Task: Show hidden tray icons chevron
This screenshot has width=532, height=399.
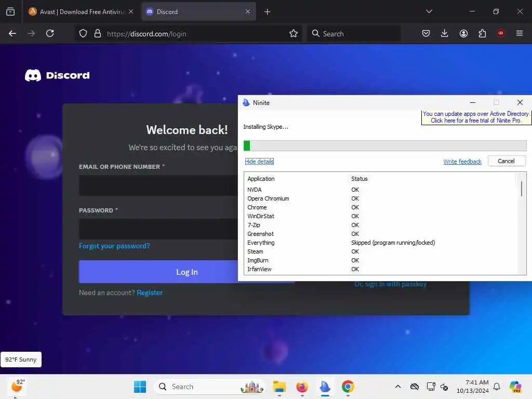Action: (398, 387)
